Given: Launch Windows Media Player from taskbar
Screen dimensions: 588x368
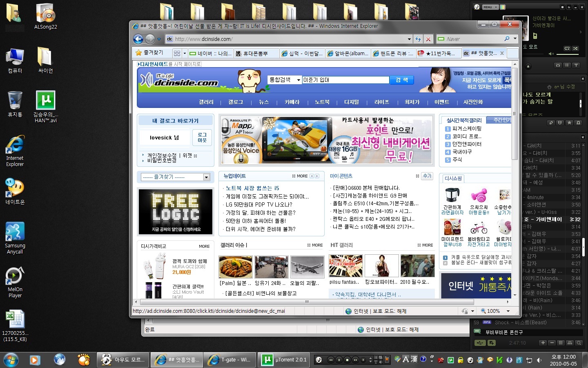Looking at the screenshot, I should (x=35, y=360).
